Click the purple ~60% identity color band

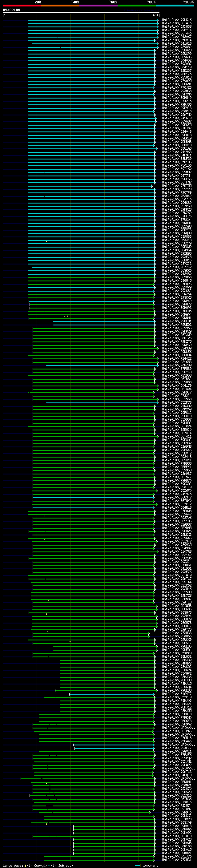[x=99, y=6]
